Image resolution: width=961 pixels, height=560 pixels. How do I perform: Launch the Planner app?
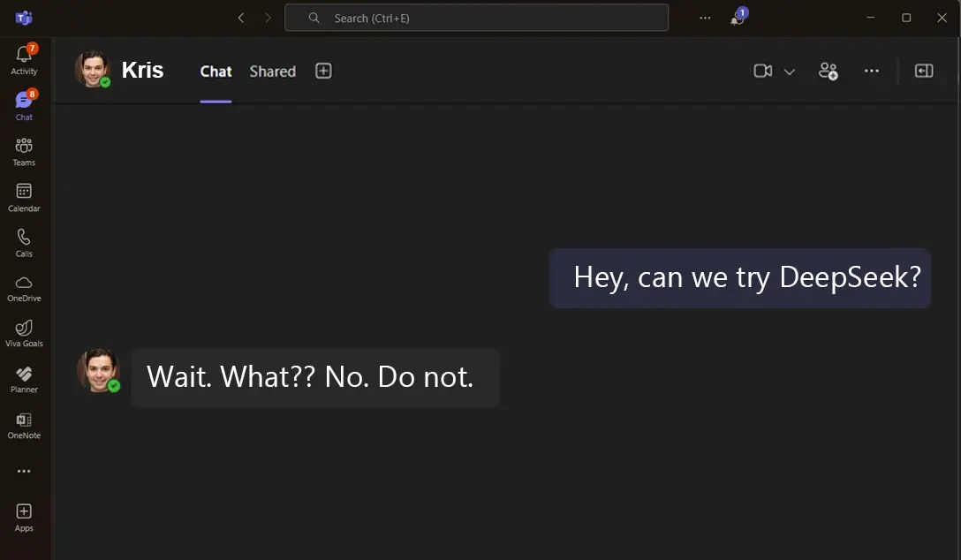pos(24,377)
